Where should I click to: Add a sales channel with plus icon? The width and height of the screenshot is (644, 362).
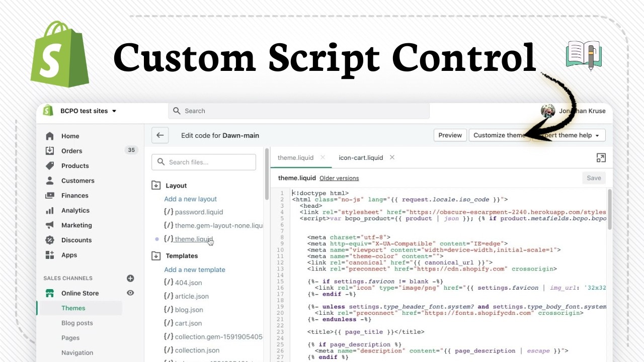point(130,278)
